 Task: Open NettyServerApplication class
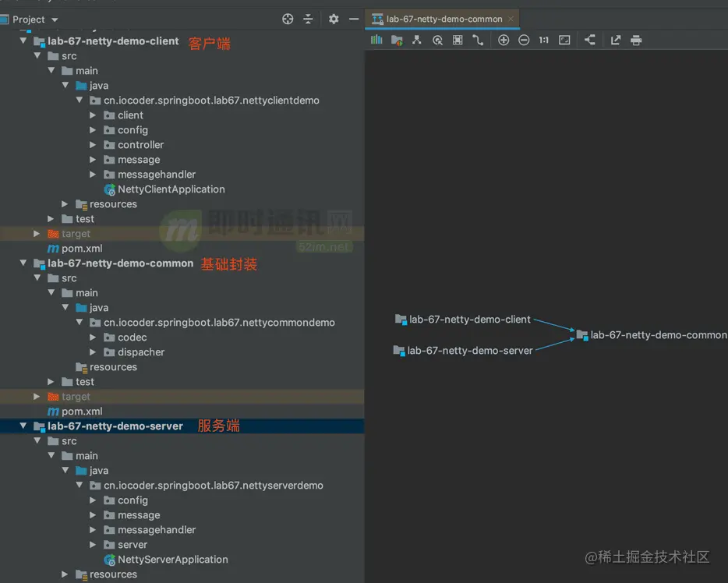[173, 560]
